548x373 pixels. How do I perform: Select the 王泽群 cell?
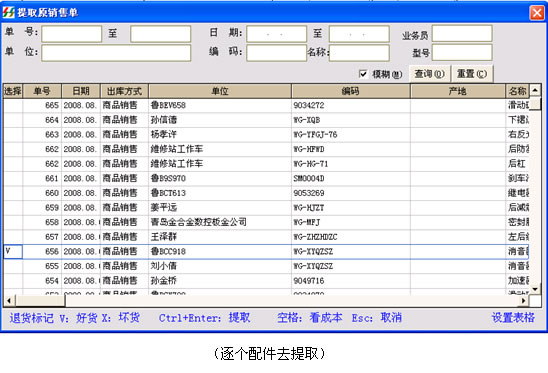coord(220,237)
